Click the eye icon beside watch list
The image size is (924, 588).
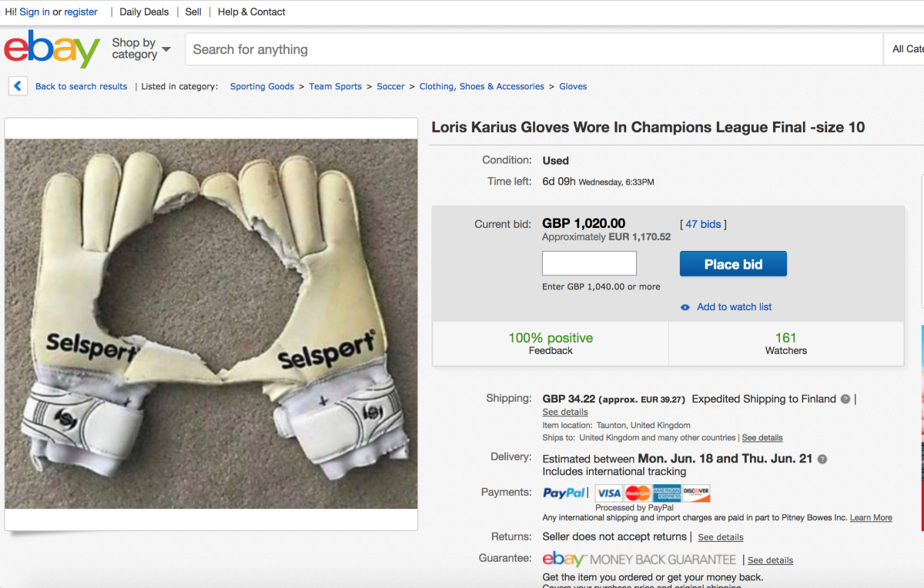click(685, 307)
